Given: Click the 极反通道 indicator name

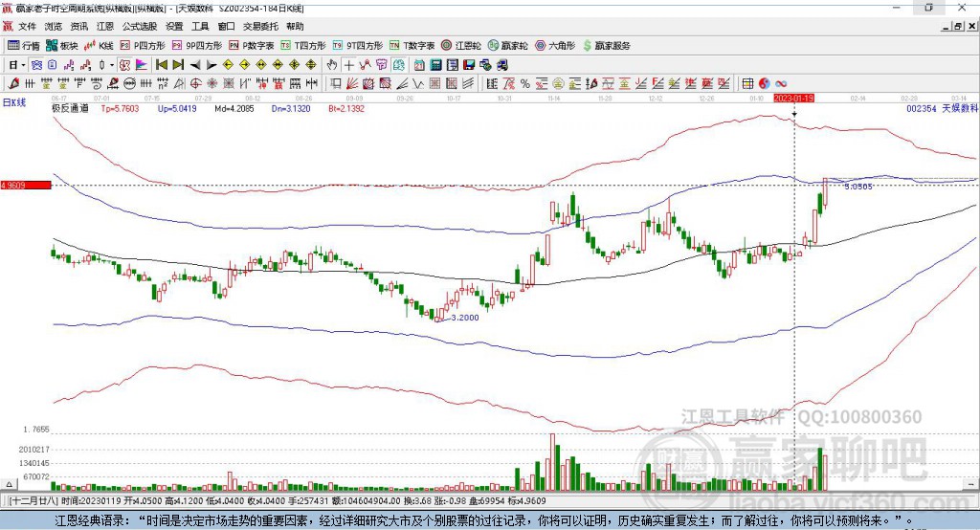Looking at the screenshot, I should 70,109.
